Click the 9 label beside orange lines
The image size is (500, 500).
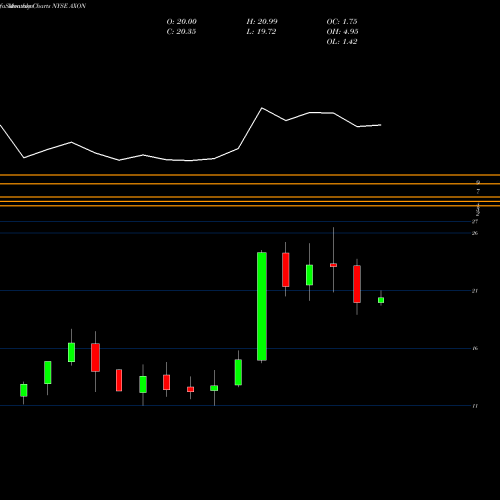tap(478, 182)
